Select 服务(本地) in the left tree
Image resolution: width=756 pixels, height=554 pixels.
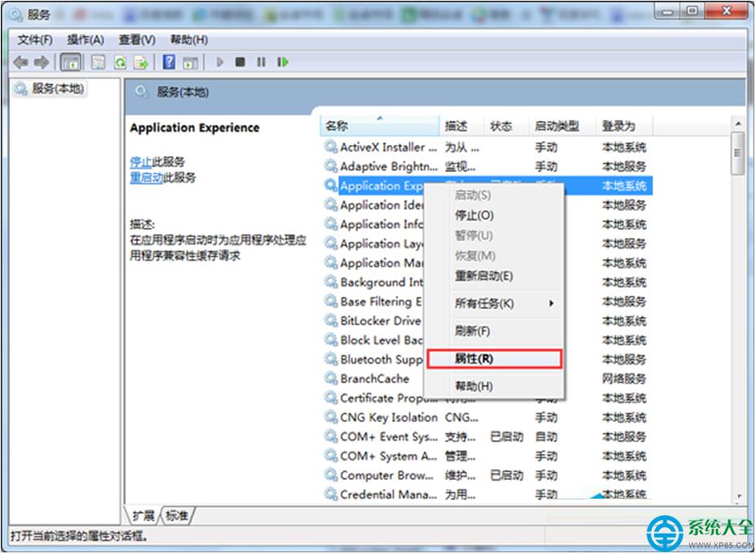coord(57,89)
